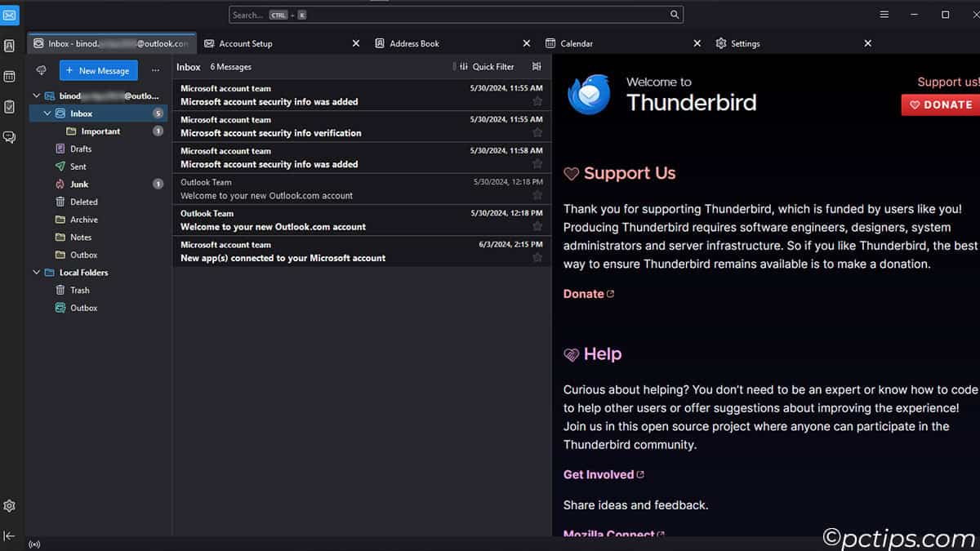
Task: Open the Chat space icon in the sidebar
Action: pyautogui.click(x=10, y=137)
